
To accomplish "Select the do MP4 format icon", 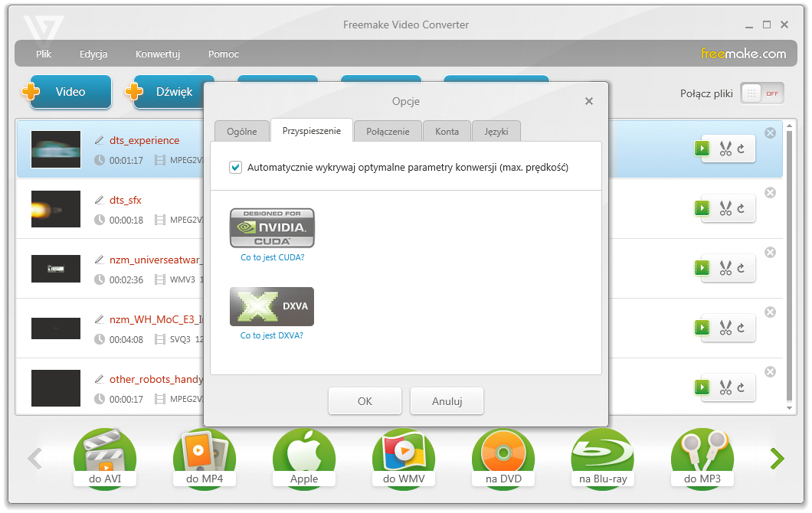I will (205, 459).
